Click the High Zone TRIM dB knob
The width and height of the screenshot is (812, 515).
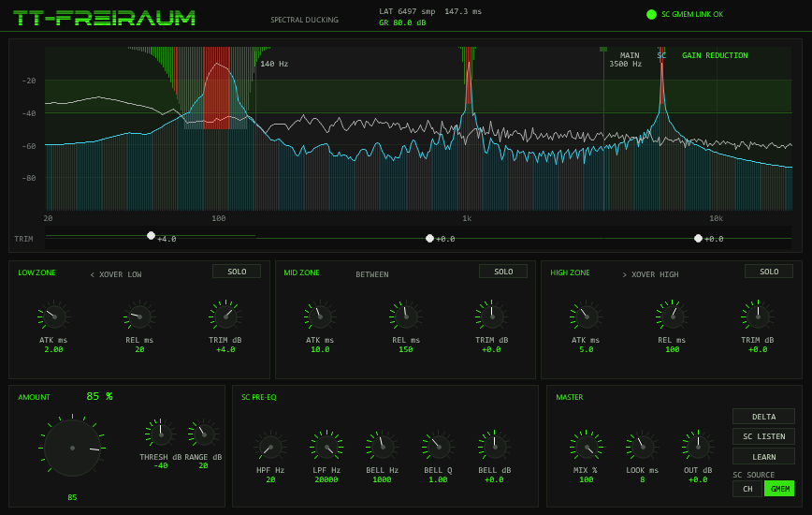(758, 316)
